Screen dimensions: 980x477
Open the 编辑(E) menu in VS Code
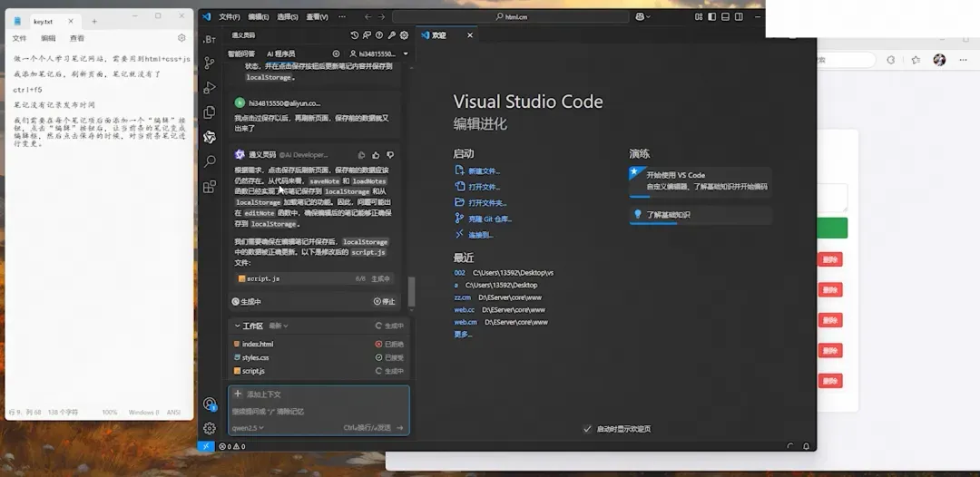coord(258,17)
